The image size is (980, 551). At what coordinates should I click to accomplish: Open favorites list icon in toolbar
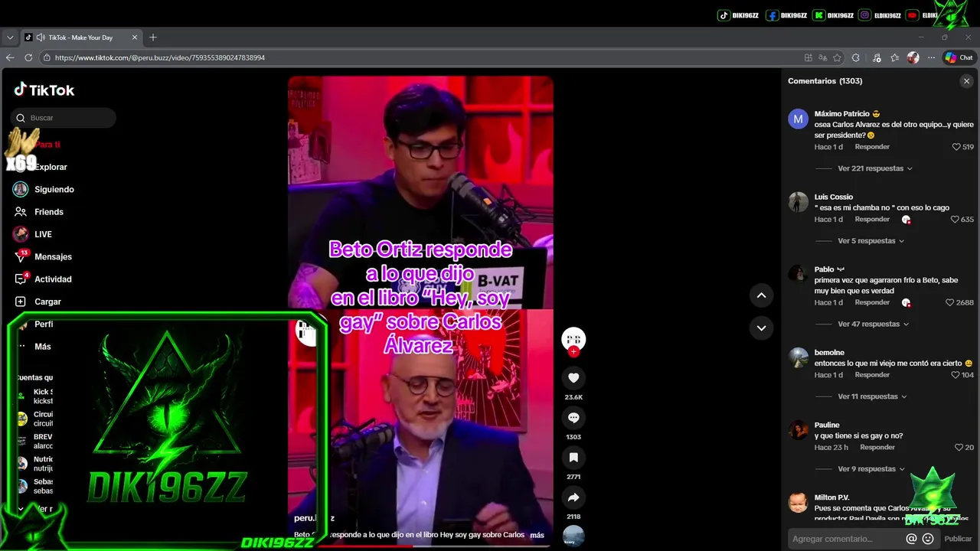coord(894,57)
